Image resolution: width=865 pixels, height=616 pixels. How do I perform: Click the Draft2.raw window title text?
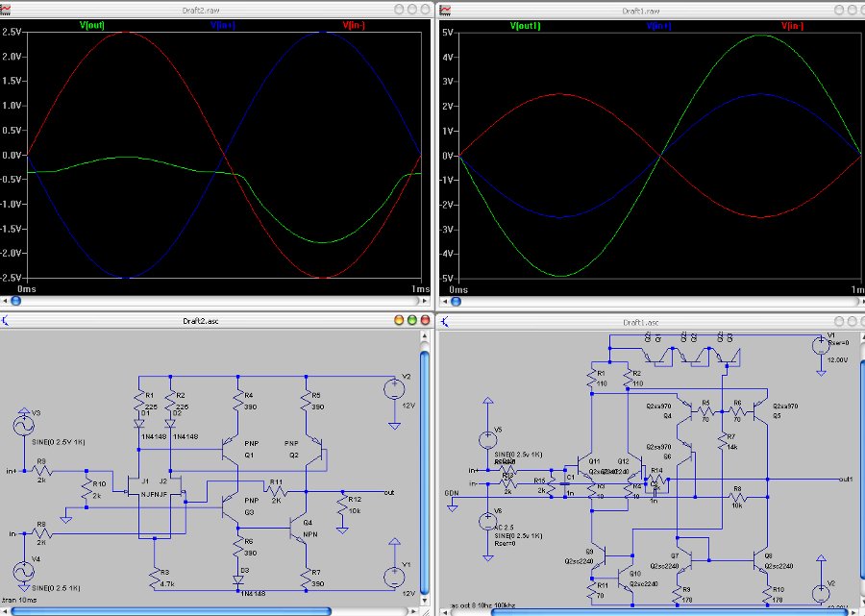tap(201, 11)
